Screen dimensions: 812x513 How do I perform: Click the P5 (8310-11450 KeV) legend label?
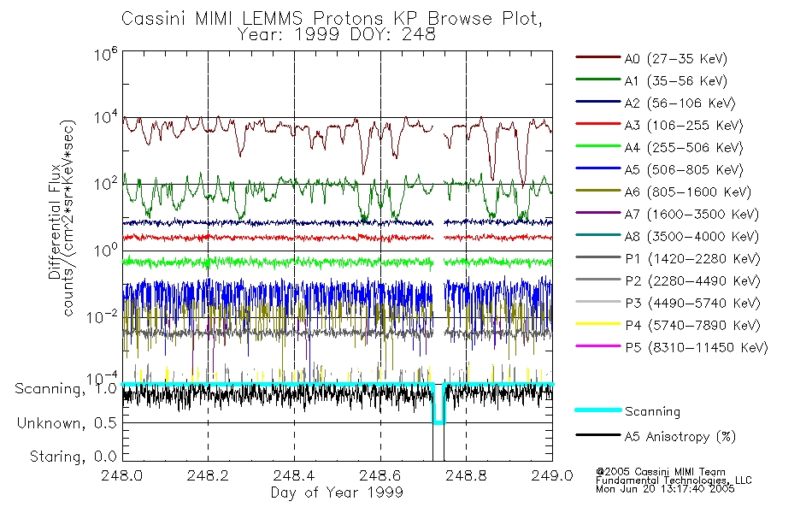point(697,348)
